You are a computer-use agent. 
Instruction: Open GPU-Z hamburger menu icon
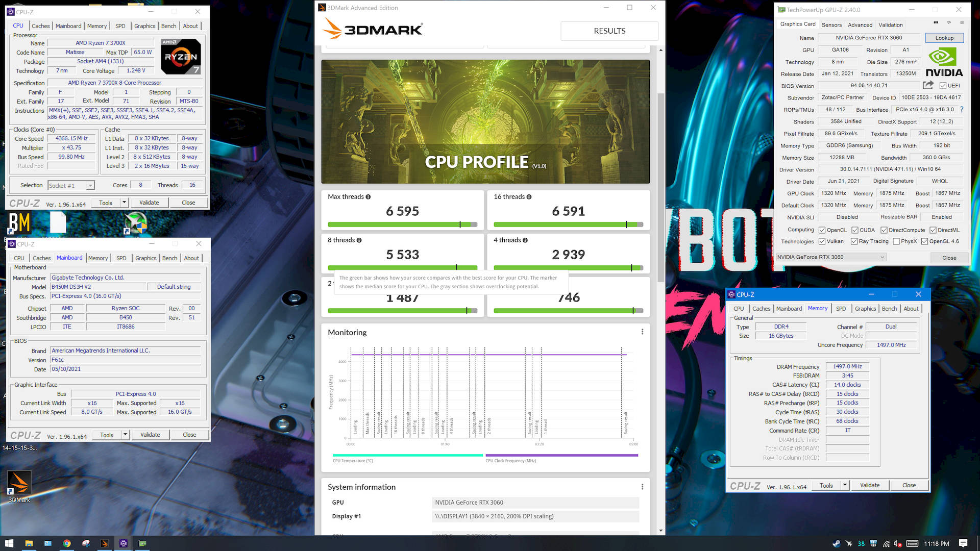point(962,22)
